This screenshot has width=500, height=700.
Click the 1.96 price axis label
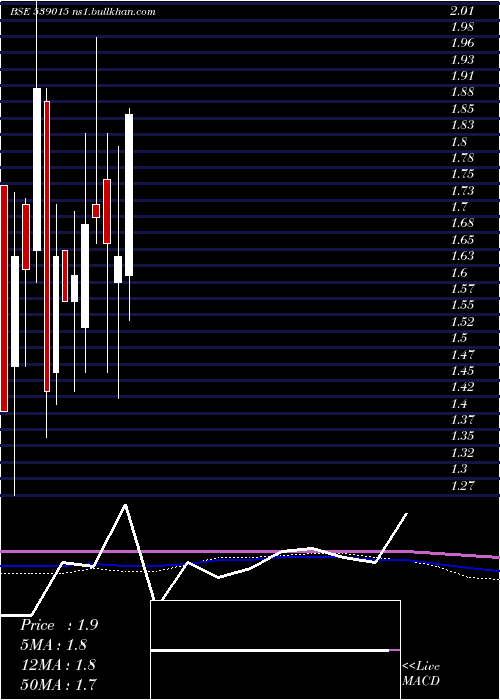(462, 43)
